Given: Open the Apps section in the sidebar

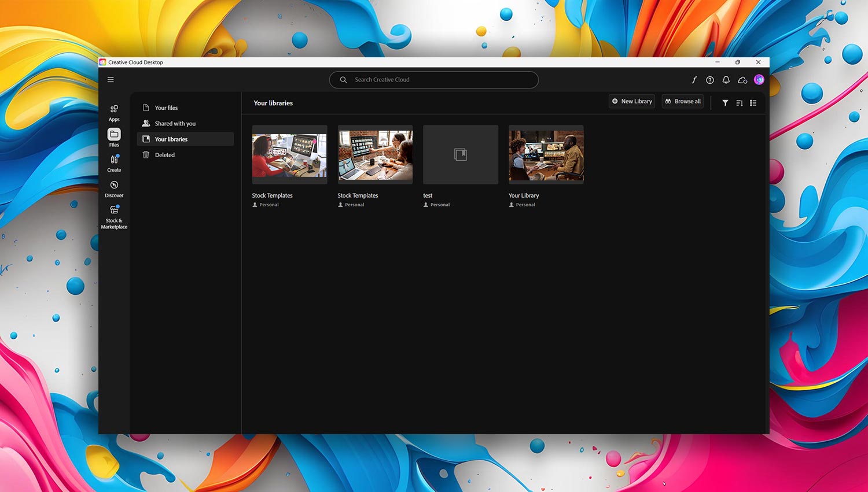Looking at the screenshot, I should (113, 112).
